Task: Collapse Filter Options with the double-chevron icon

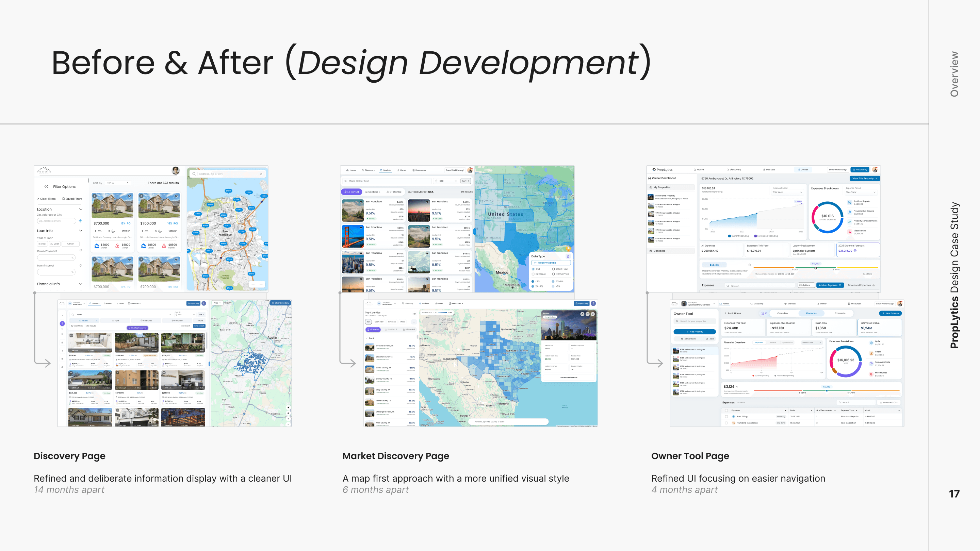Action: pos(46,187)
